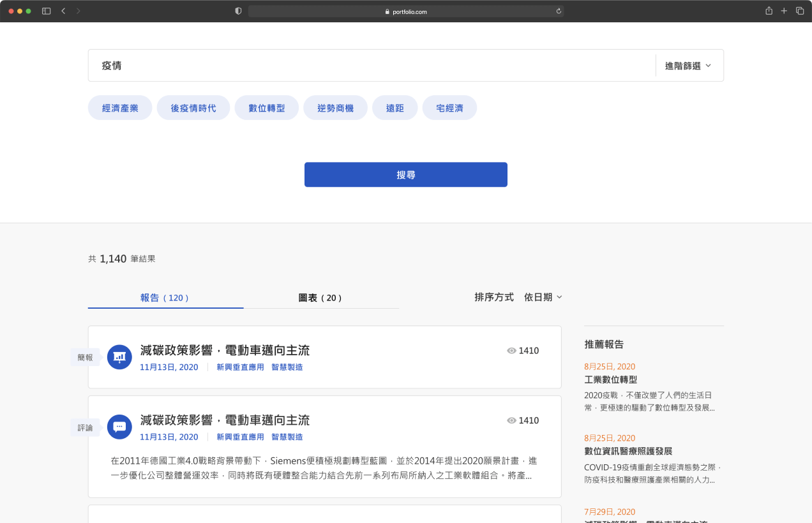Screen dimensions: 812x523
Task: Click the 智慧製造 tag on the first report
Action: click(287, 367)
